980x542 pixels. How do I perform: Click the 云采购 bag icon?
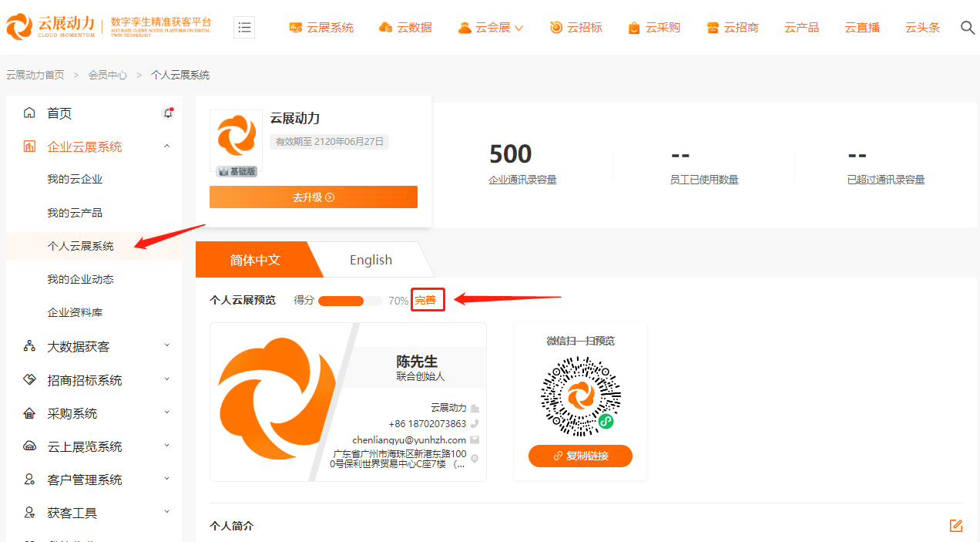634,28
